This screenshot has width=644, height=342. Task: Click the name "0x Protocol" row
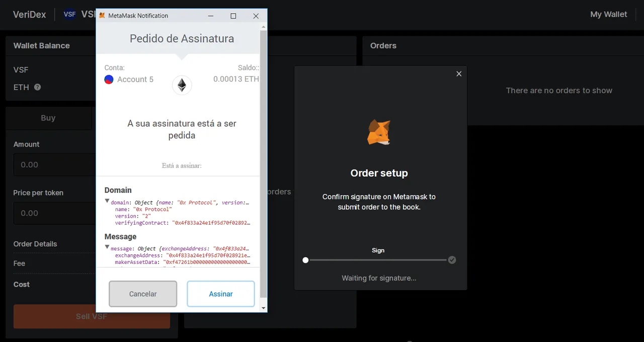(x=143, y=210)
